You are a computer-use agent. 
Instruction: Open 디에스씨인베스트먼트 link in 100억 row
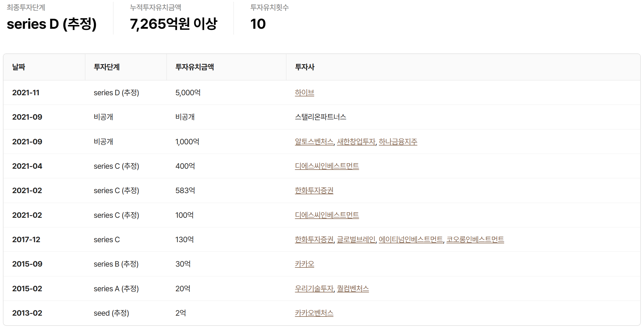327,215
